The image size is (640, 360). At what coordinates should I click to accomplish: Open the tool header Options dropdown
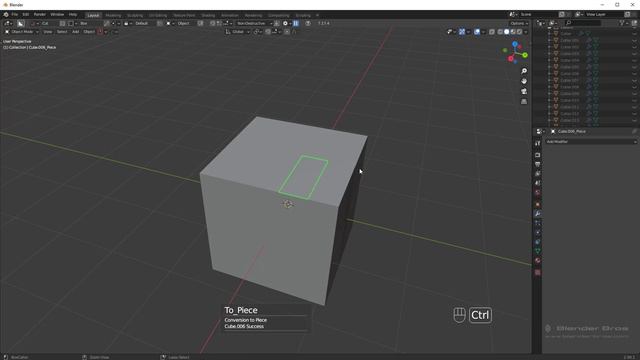click(519, 23)
